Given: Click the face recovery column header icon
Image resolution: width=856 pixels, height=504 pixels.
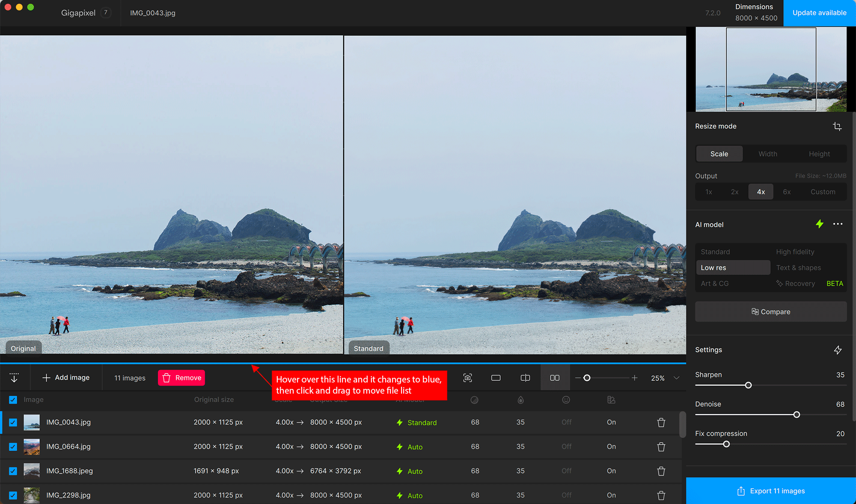Looking at the screenshot, I should click(566, 400).
